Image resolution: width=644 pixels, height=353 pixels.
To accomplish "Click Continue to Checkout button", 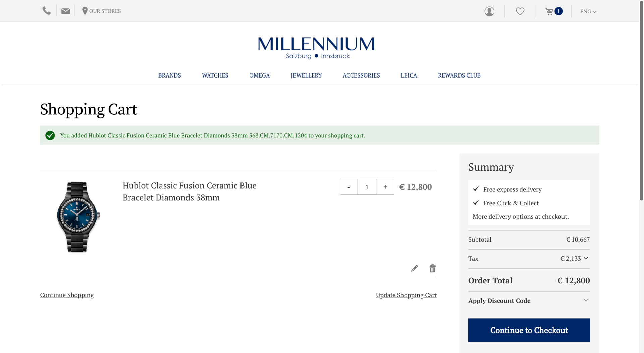I will tap(529, 330).
